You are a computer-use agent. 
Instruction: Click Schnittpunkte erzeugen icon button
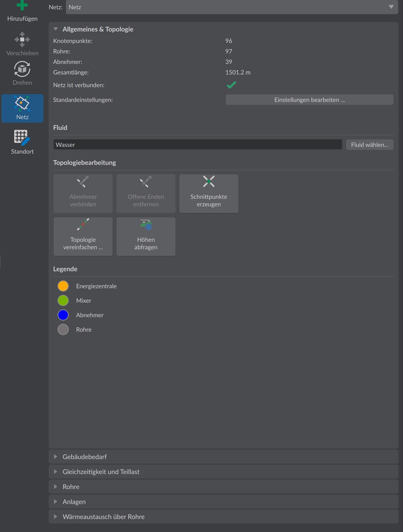pyautogui.click(x=209, y=194)
